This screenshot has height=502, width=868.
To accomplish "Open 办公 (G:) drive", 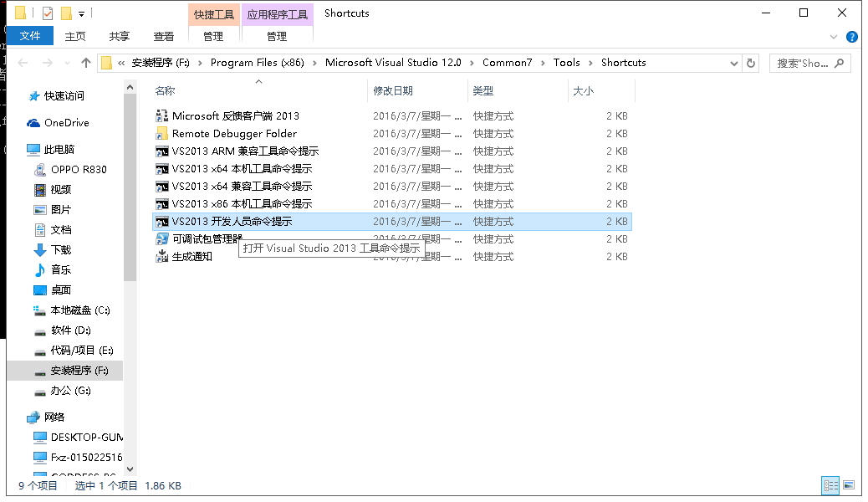I will pos(71,391).
